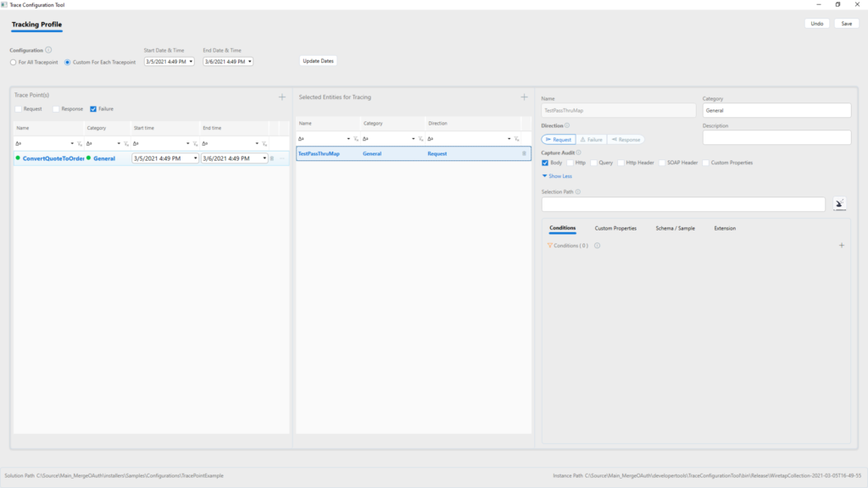This screenshot has width=868, height=488.
Task: Click the add icon in Trace Point(s) panel
Action: coord(281,97)
